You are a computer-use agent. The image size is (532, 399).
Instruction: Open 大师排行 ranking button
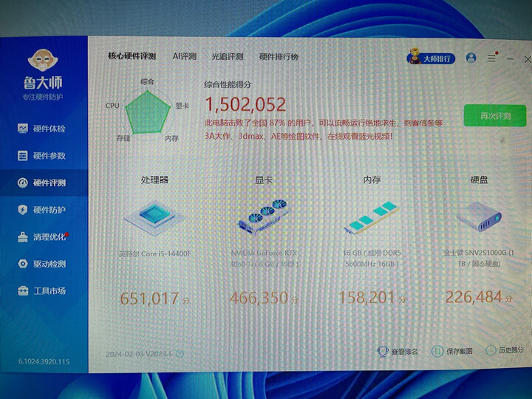coord(431,58)
